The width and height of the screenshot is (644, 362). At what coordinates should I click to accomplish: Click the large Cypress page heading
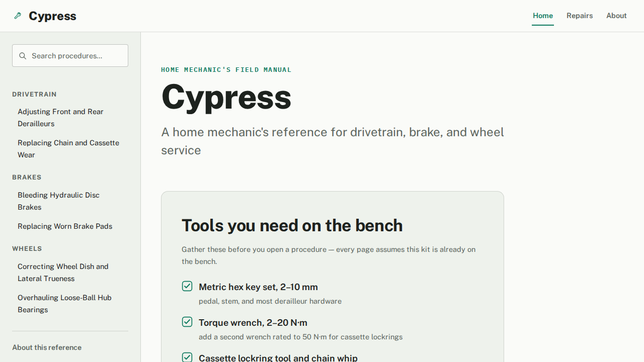[226, 97]
